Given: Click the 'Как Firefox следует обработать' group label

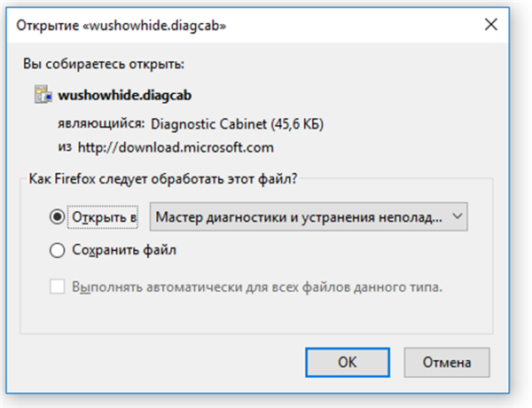Looking at the screenshot, I should point(163,178).
